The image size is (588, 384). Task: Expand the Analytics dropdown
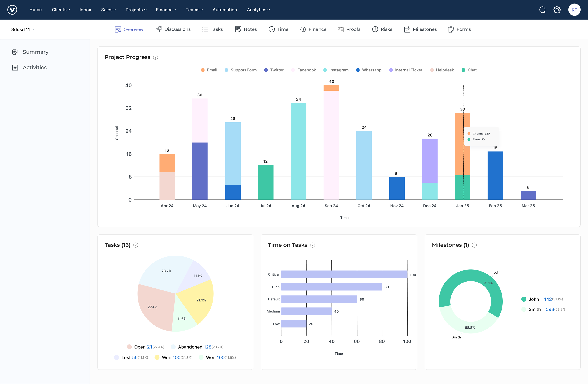pos(258,10)
